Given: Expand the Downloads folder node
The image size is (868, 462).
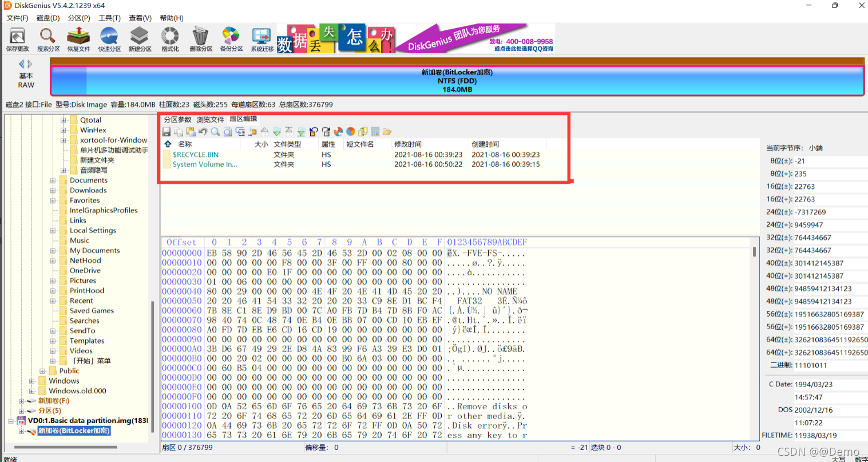Looking at the screenshot, I should 53,190.
